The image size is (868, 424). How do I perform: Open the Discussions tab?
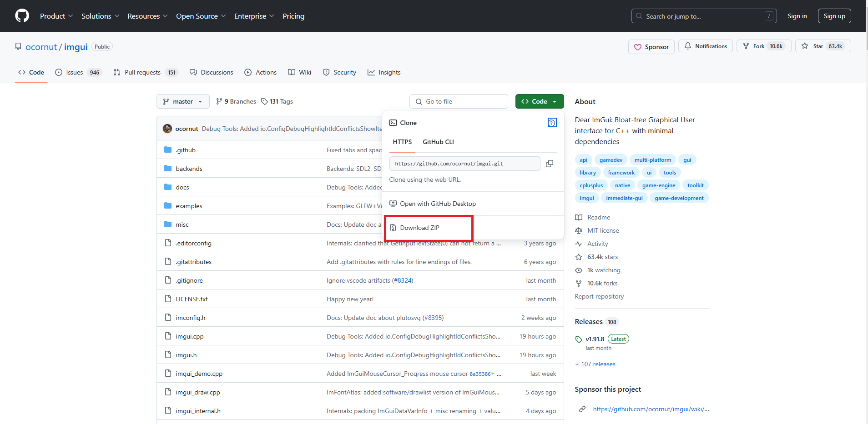tap(212, 72)
